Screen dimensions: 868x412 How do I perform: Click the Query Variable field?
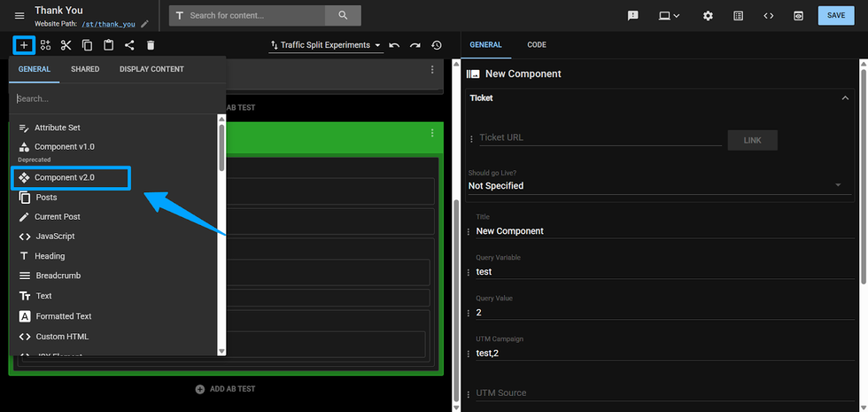(x=665, y=272)
